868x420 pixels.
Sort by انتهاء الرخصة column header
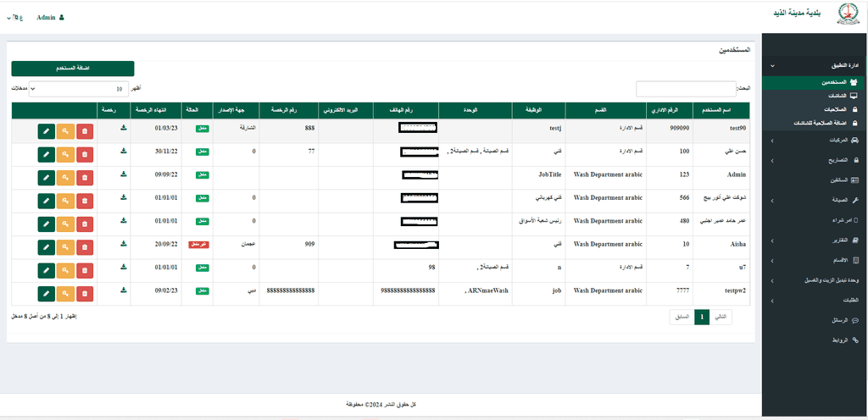pyautogui.click(x=156, y=111)
